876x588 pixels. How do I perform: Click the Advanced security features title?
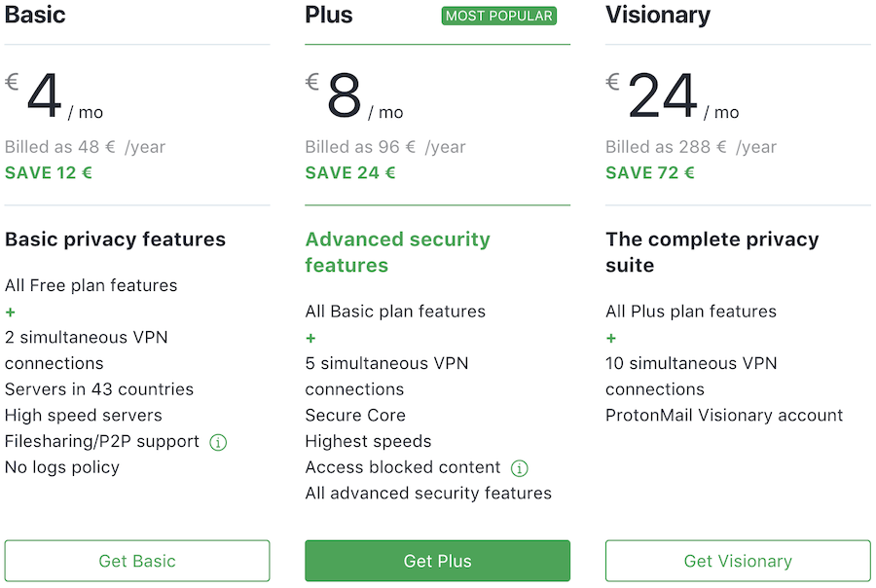[x=397, y=252]
